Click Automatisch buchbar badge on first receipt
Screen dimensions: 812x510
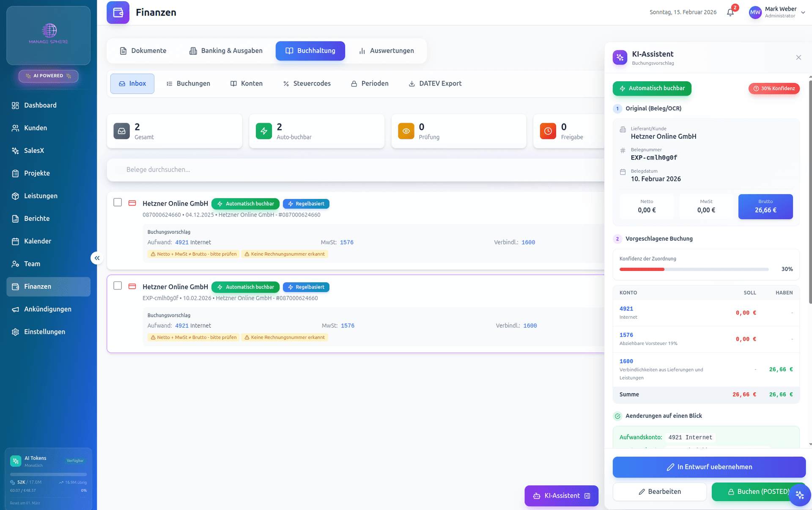(x=245, y=204)
